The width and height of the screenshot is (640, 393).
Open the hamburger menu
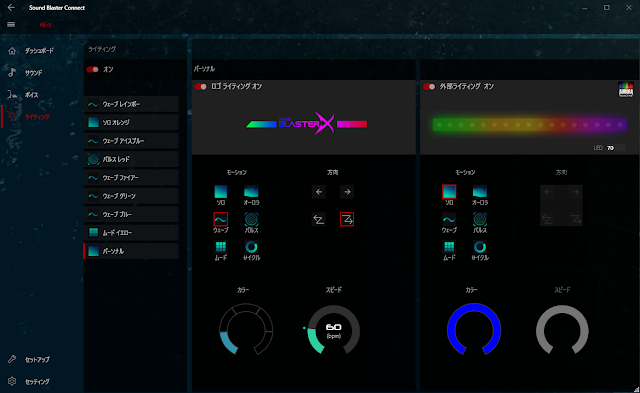(x=11, y=24)
